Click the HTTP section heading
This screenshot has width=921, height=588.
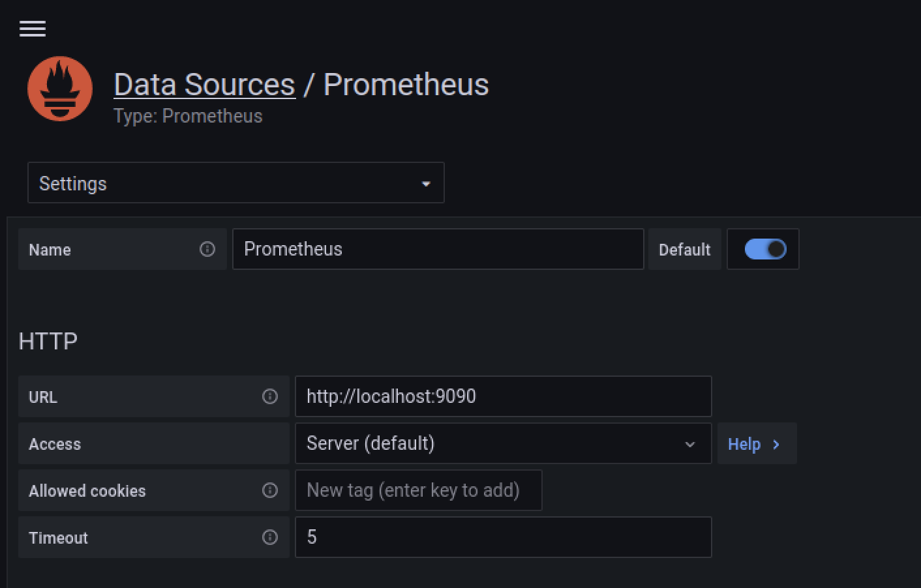coord(48,341)
